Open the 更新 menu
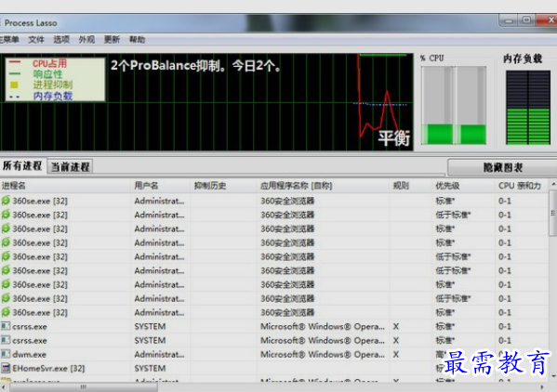The height and width of the screenshot is (392, 557). pos(112,39)
